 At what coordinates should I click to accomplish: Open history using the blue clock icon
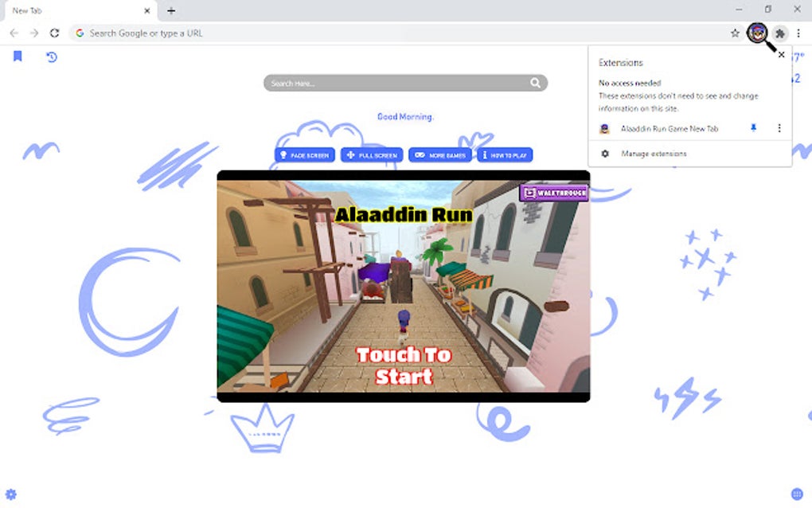point(51,57)
